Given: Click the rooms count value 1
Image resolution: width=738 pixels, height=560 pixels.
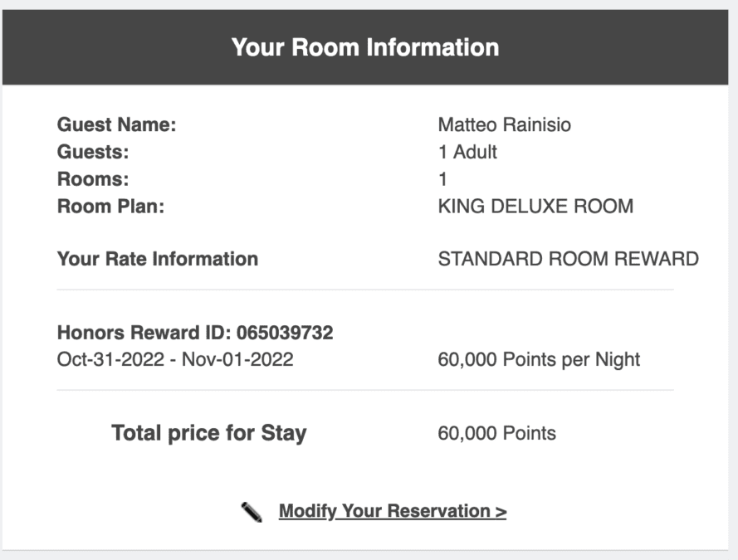Looking at the screenshot, I should point(442,179).
